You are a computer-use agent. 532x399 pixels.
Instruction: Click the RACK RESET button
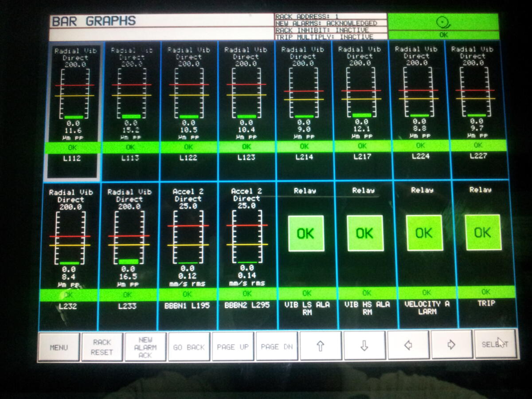102,347
